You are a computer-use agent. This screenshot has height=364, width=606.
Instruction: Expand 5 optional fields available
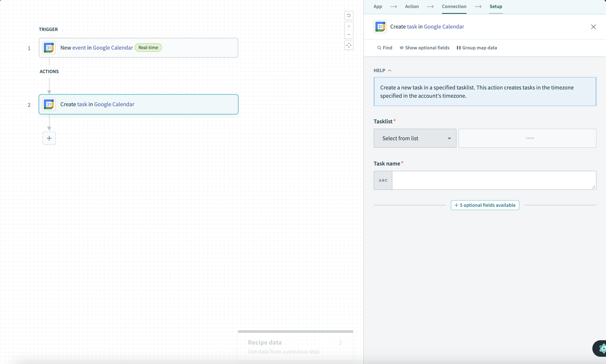485,205
